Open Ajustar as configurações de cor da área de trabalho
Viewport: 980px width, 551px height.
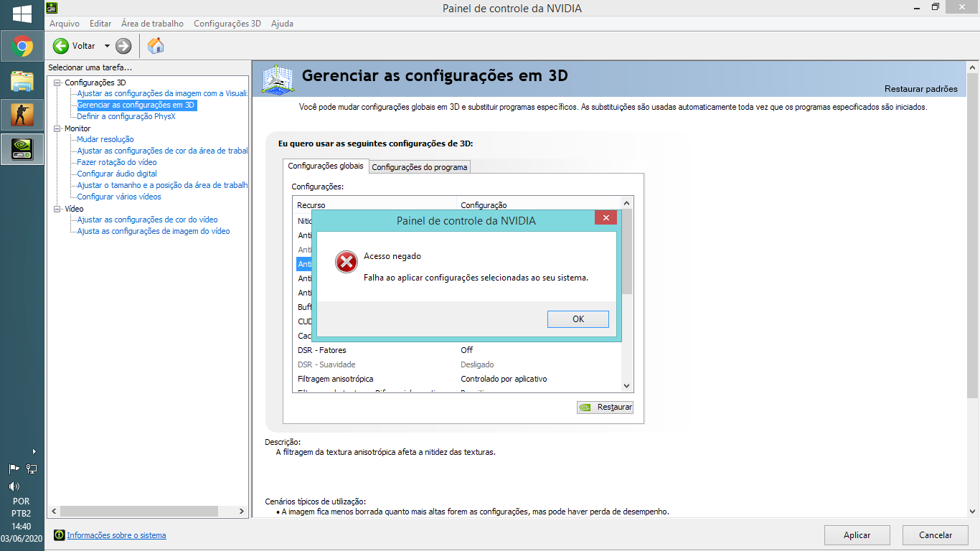coord(162,151)
